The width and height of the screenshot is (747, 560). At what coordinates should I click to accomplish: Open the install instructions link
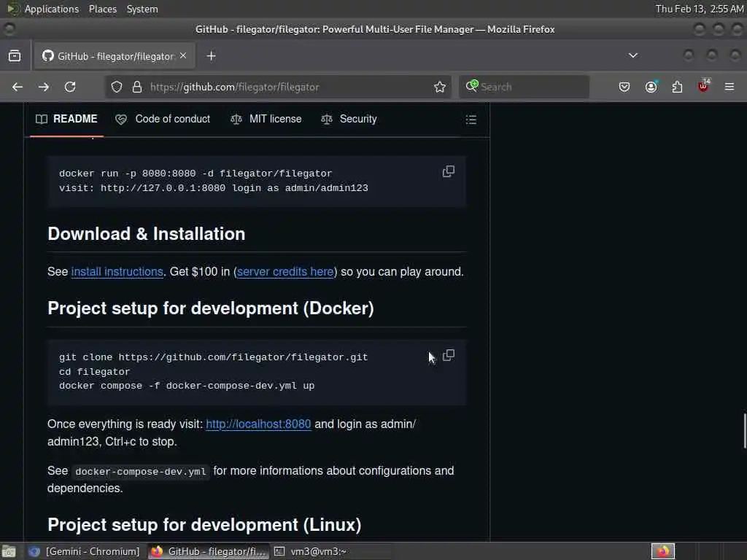(117, 272)
